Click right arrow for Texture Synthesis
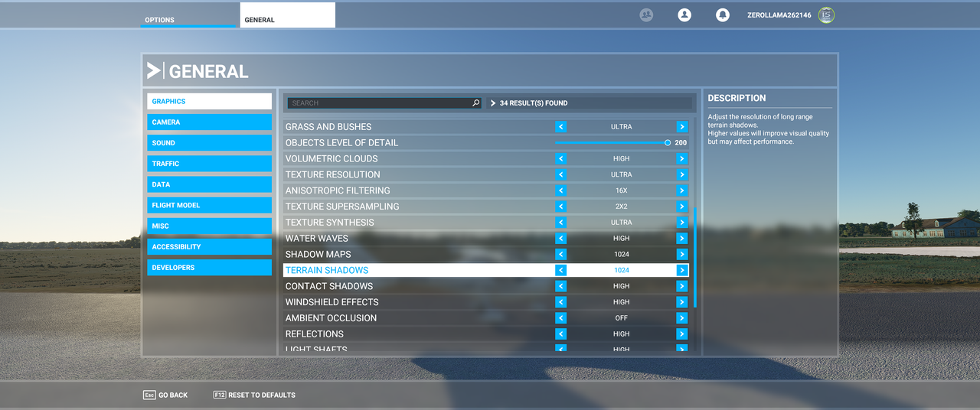This screenshot has width=980, height=410. coord(681,223)
